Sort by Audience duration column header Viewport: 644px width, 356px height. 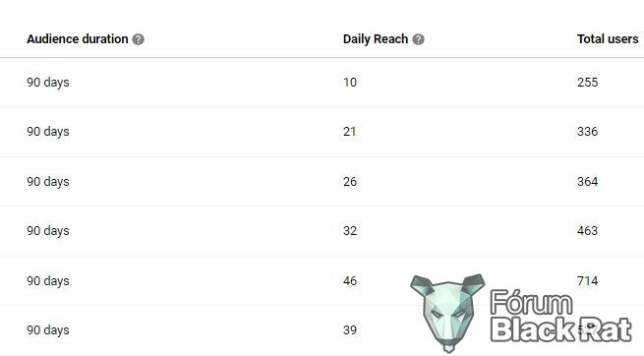(78, 39)
